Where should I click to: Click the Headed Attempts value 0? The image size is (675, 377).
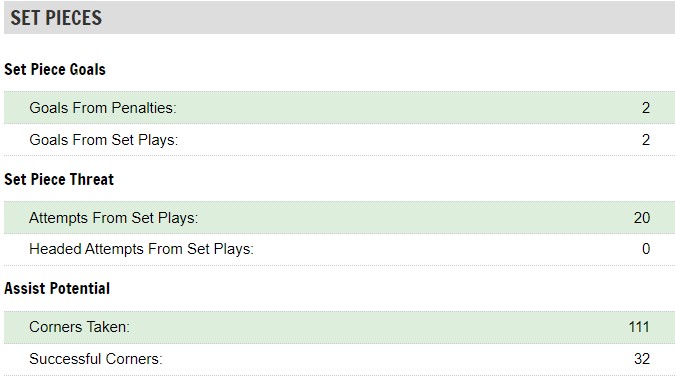click(x=646, y=249)
